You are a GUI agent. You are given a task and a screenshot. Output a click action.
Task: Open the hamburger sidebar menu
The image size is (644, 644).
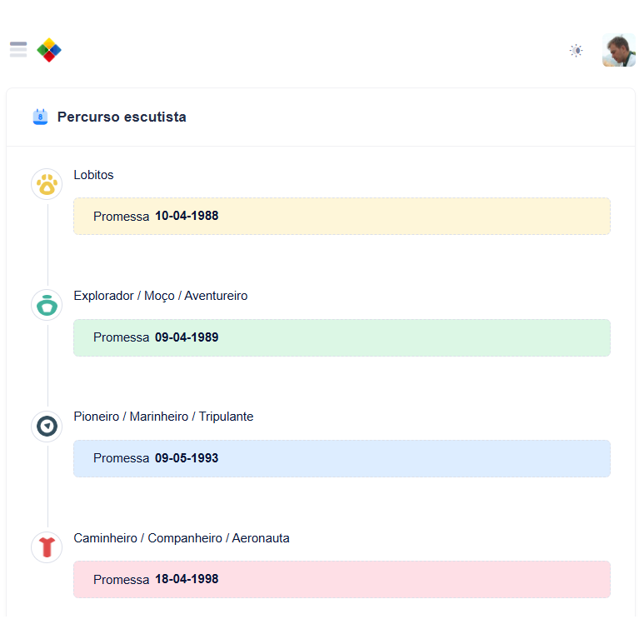tap(18, 50)
